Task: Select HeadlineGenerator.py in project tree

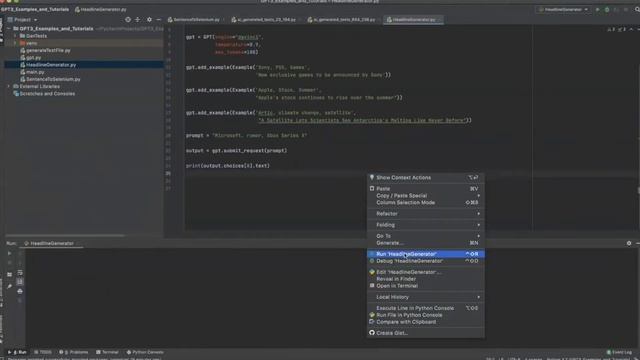Action: pos(48,65)
